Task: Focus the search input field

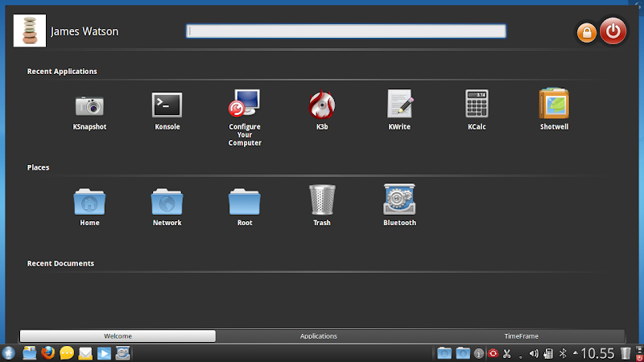Action: (346, 31)
